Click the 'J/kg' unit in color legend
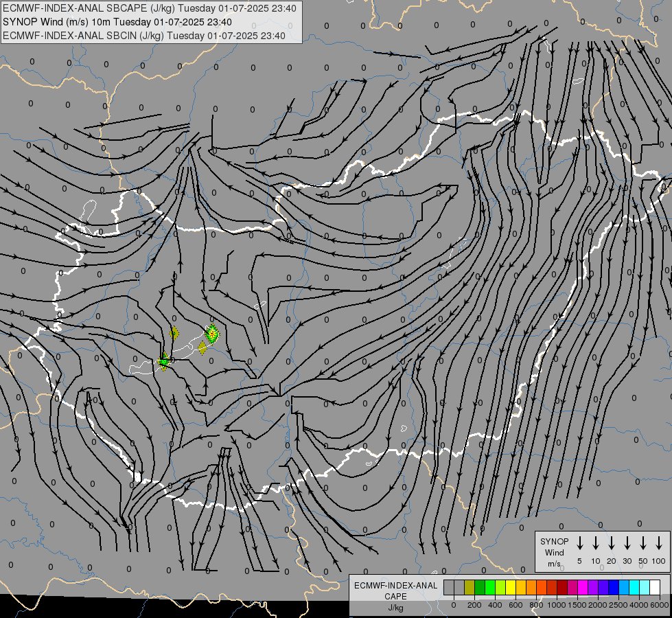 pos(395,608)
